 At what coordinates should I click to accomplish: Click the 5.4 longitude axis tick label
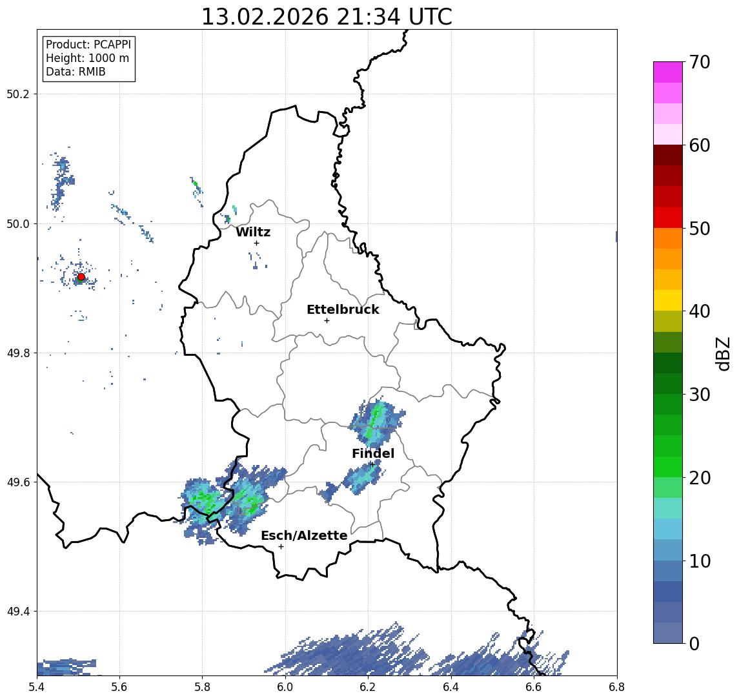coord(37,687)
